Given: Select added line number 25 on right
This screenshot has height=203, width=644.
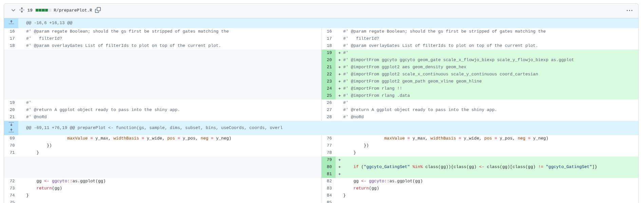Looking at the screenshot, I should point(329,96).
